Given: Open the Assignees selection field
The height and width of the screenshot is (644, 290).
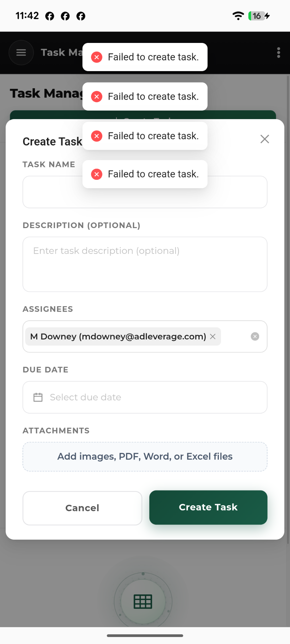Looking at the screenshot, I should click(145, 336).
